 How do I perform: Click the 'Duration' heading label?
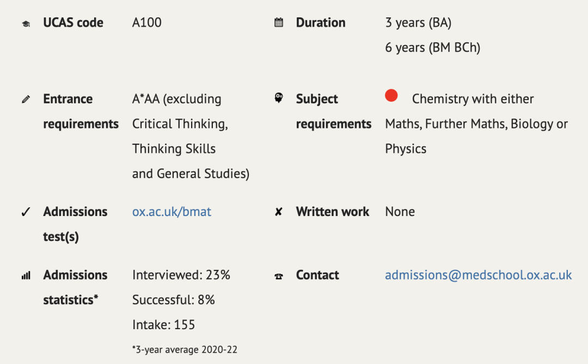point(321,22)
